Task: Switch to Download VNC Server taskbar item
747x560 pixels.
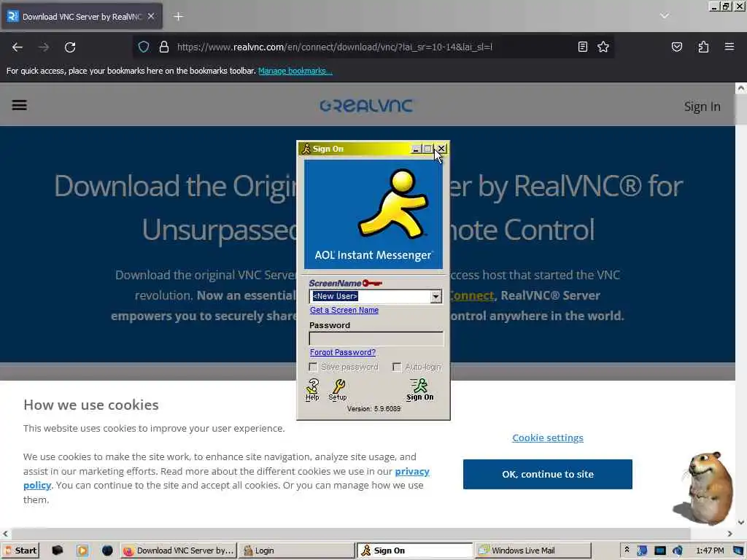Action: click(x=179, y=551)
